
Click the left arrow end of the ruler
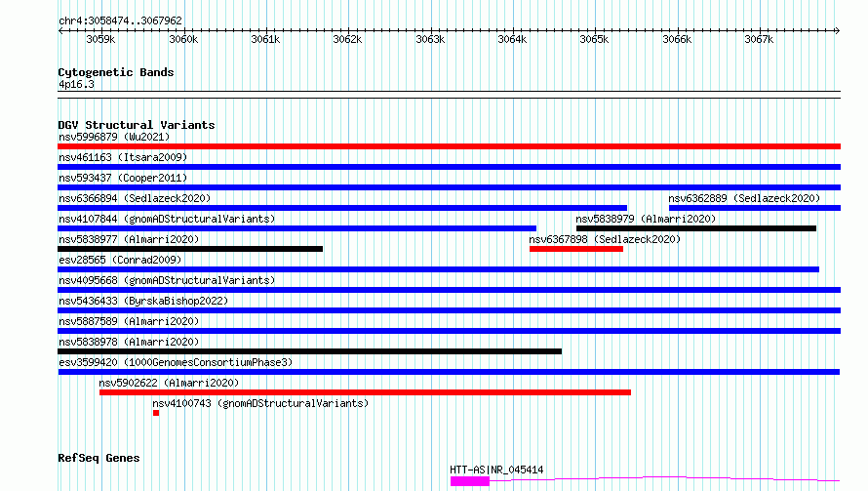pos(60,30)
